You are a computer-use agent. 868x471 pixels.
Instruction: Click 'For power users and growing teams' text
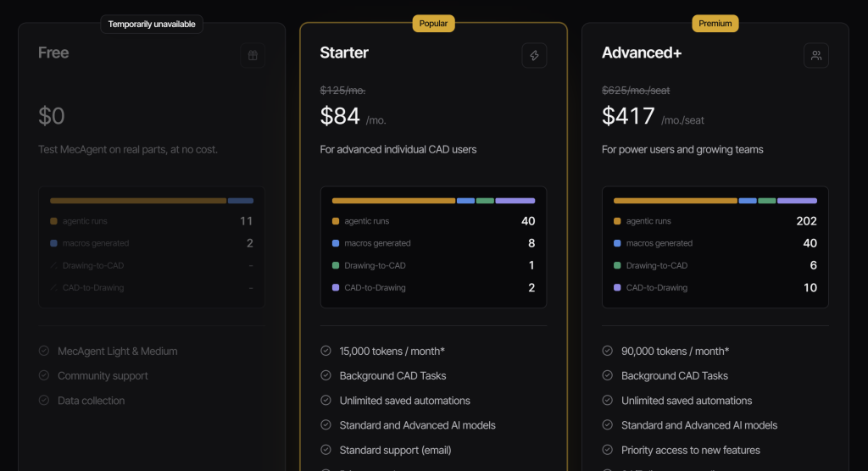(x=682, y=149)
